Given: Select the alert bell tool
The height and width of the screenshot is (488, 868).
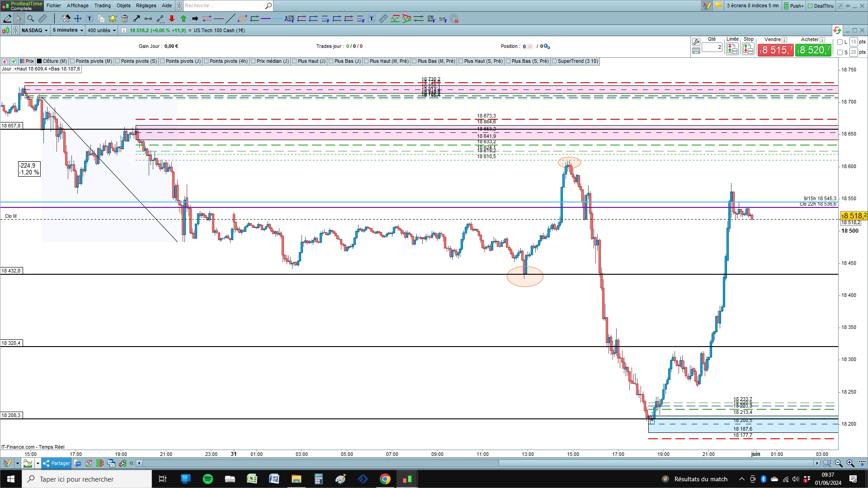Looking at the screenshot, I should coord(113,19).
